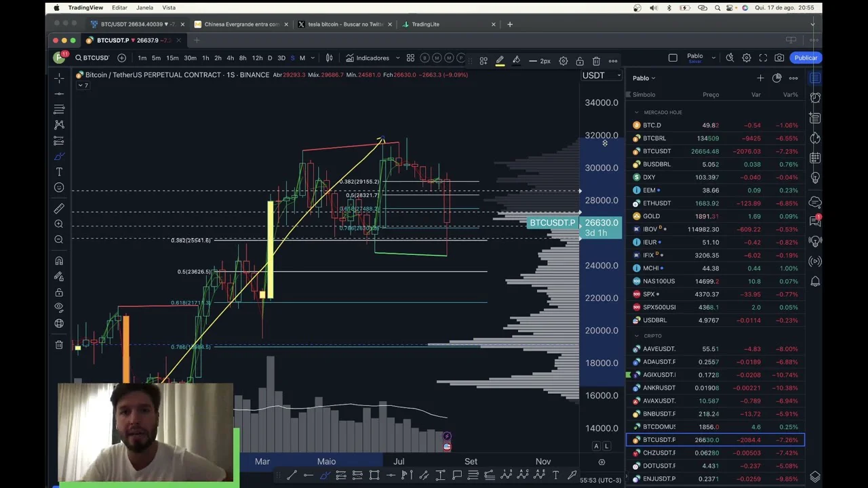Select the crosshair cursor tool
868x488 pixels.
click(59, 78)
